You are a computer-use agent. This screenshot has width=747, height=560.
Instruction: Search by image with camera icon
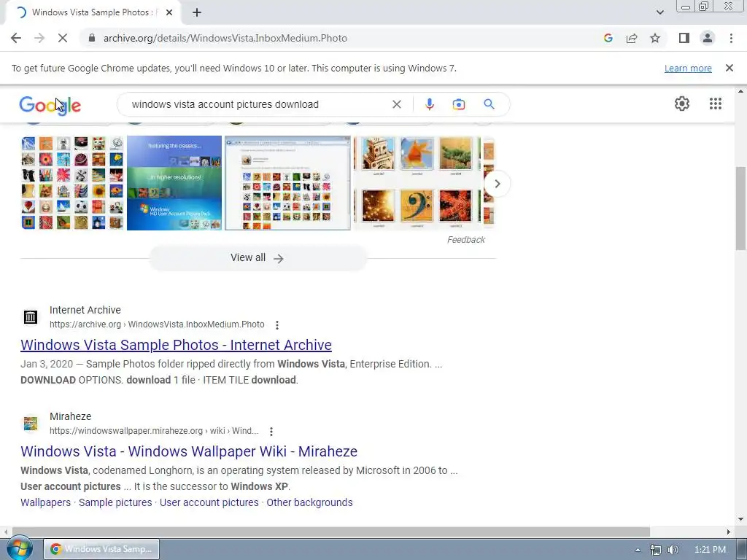458,104
